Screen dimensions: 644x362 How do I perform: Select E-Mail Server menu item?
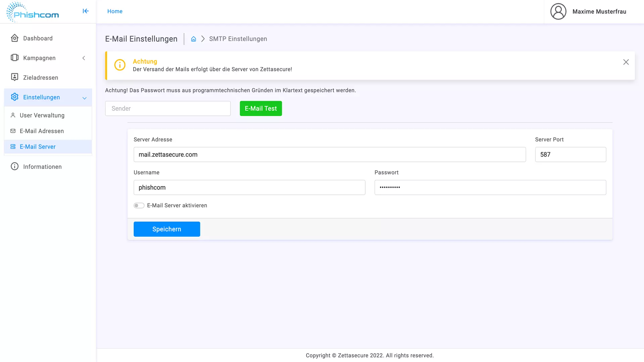[38, 147]
